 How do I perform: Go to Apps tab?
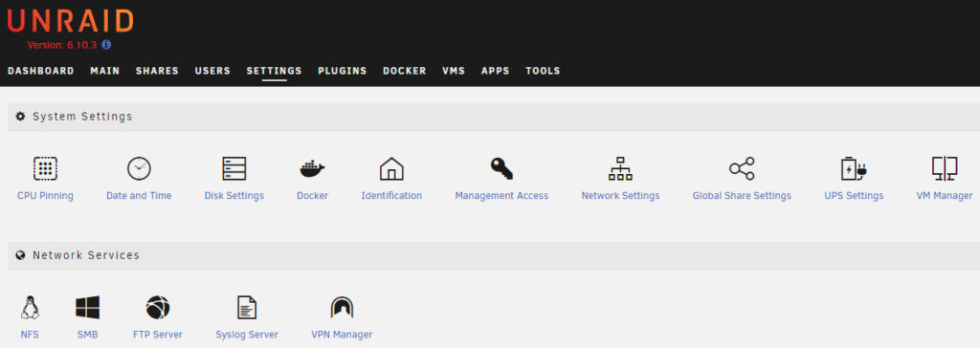click(x=496, y=71)
